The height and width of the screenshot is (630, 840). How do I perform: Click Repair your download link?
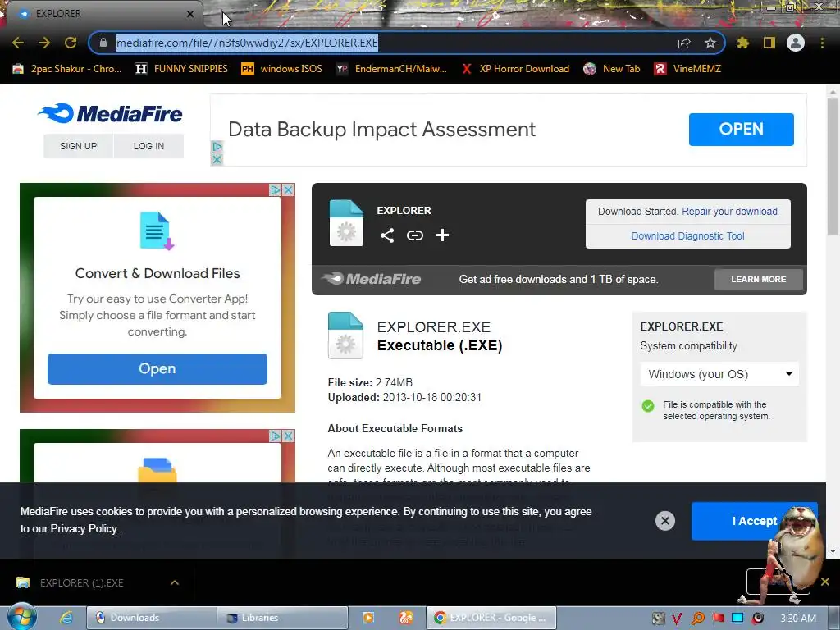(729, 211)
